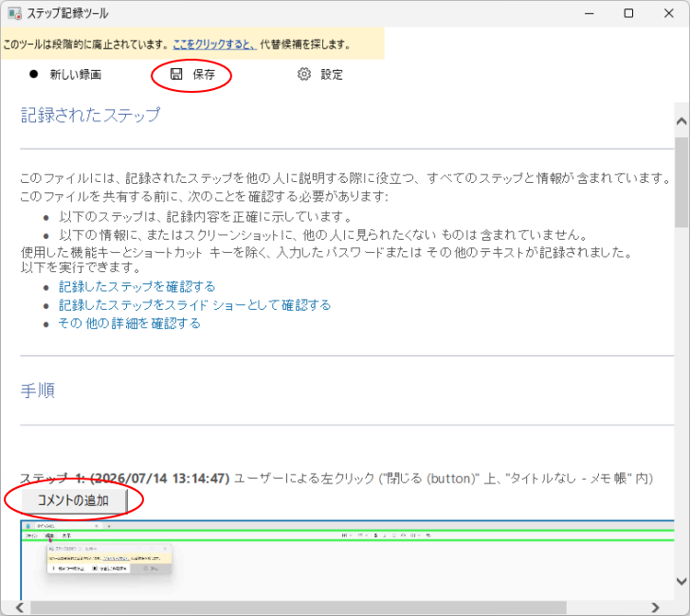Open 記録したステップを確認する link
The image size is (690, 616).
[x=136, y=287]
